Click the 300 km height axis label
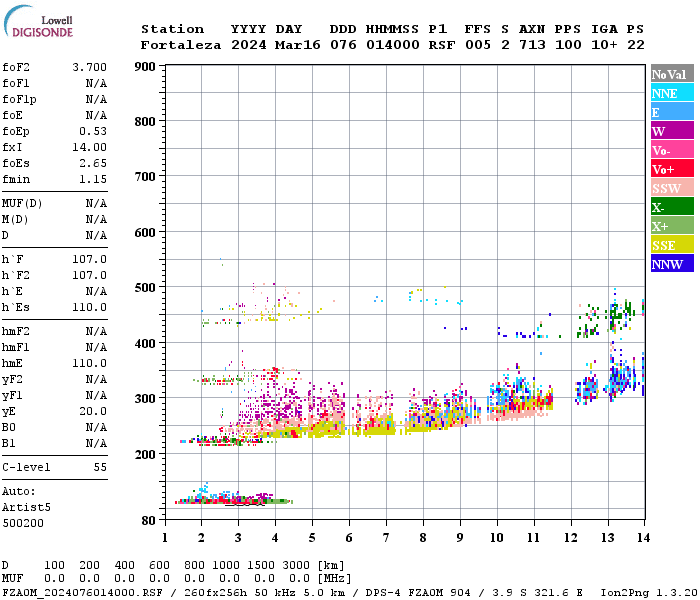The width and height of the screenshot is (700, 600). click(x=145, y=398)
